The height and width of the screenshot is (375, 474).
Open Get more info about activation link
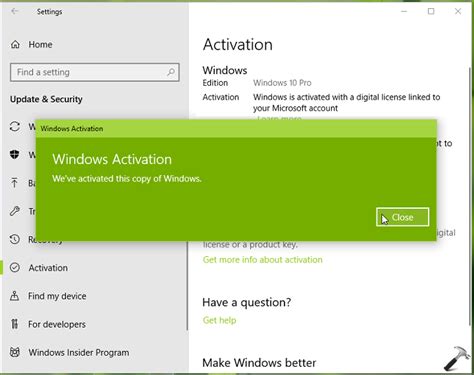263,260
